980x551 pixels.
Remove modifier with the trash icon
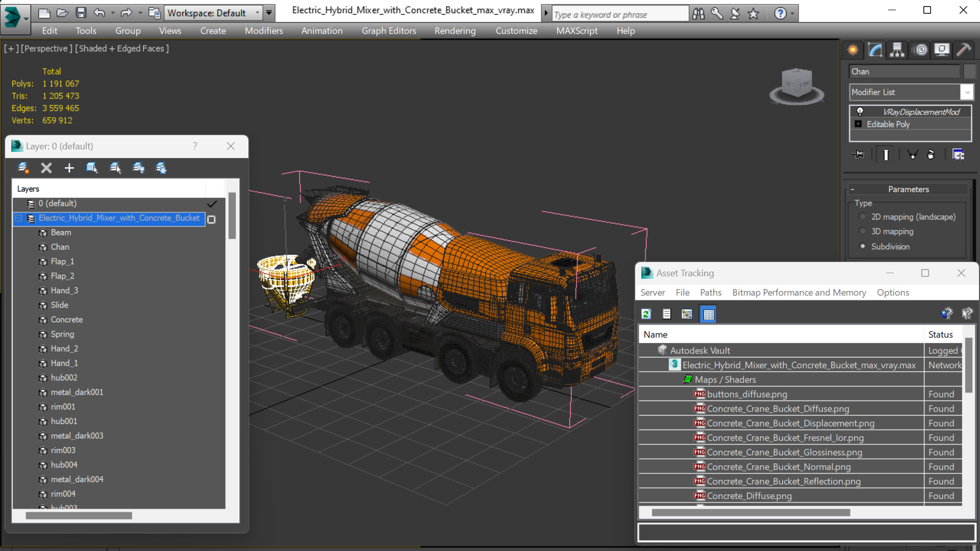931,154
